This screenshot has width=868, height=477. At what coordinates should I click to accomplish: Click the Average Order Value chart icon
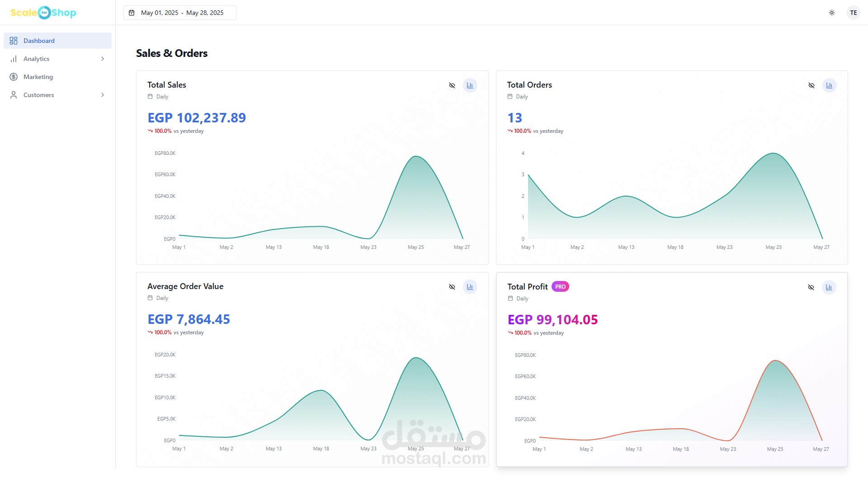(x=470, y=287)
